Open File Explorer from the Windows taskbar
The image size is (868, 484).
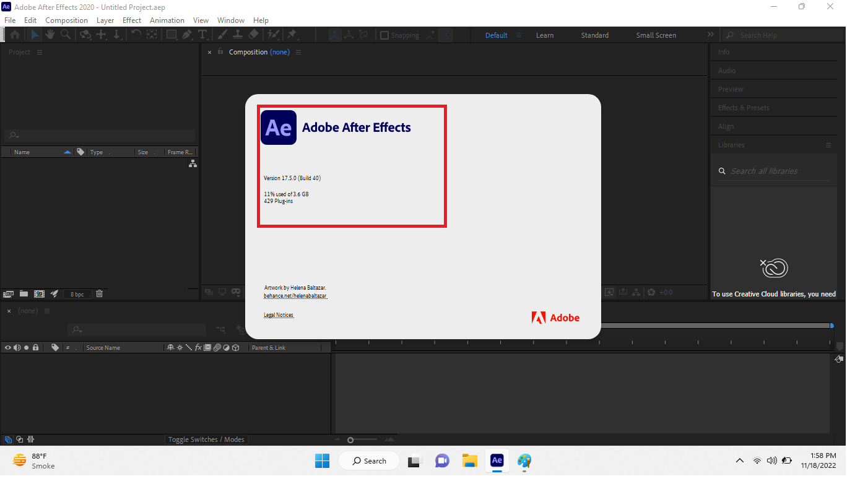[469, 460]
